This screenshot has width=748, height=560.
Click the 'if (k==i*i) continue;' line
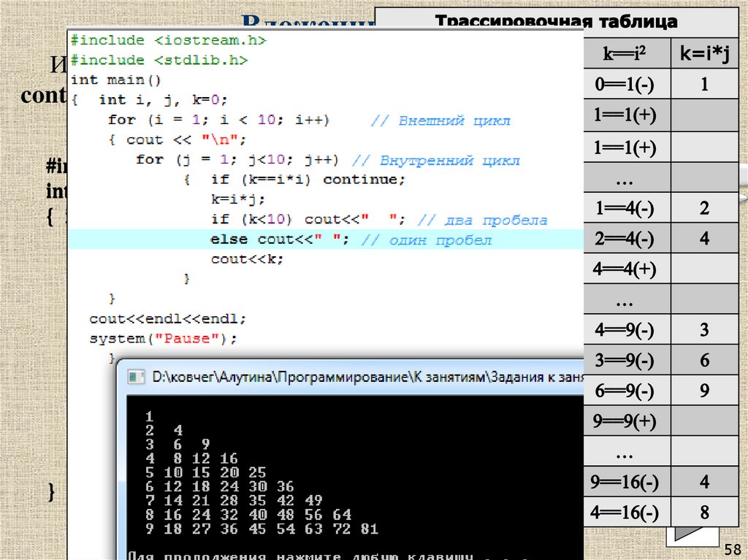tap(307, 180)
